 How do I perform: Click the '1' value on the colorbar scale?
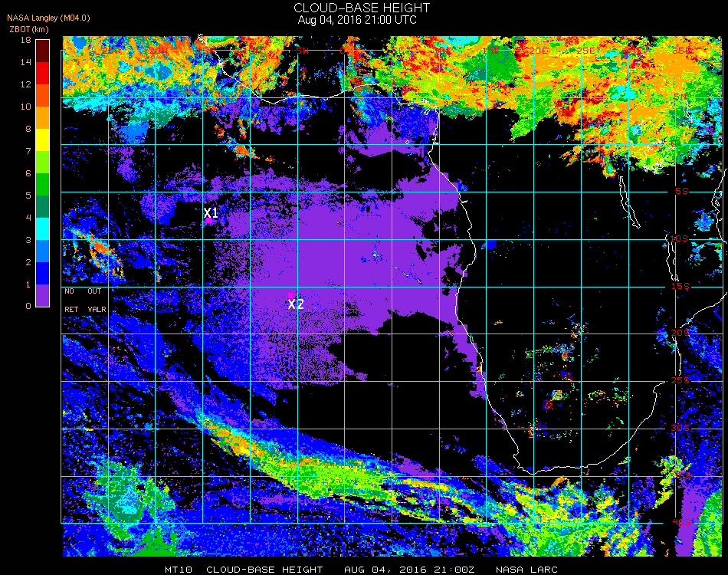point(28,284)
